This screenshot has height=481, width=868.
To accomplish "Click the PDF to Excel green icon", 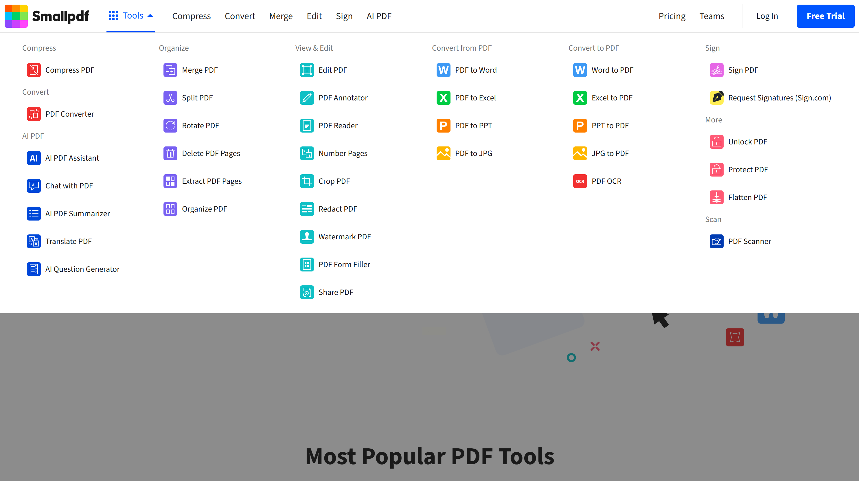I will tap(443, 98).
